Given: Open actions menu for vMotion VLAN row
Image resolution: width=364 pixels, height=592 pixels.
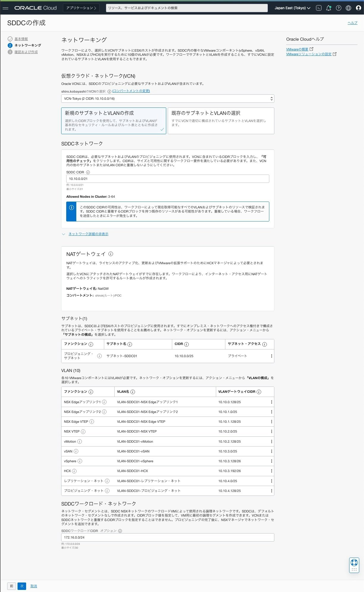Looking at the screenshot, I should 271,441.
